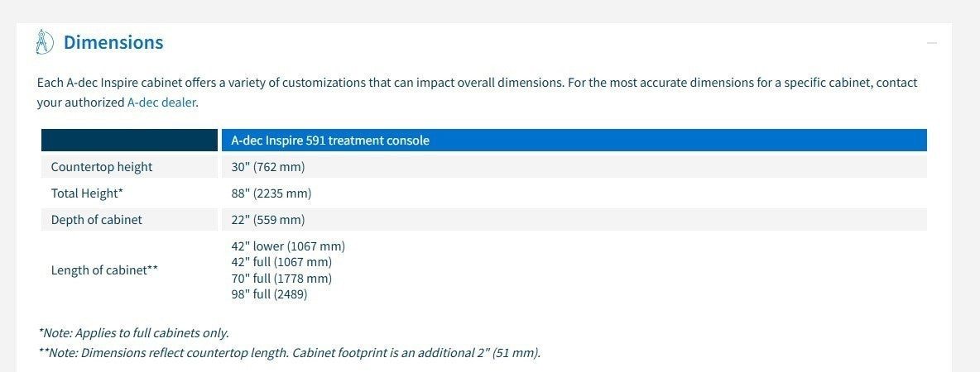
Task: Click the Depth of cabinet label
Action: tap(97, 220)
